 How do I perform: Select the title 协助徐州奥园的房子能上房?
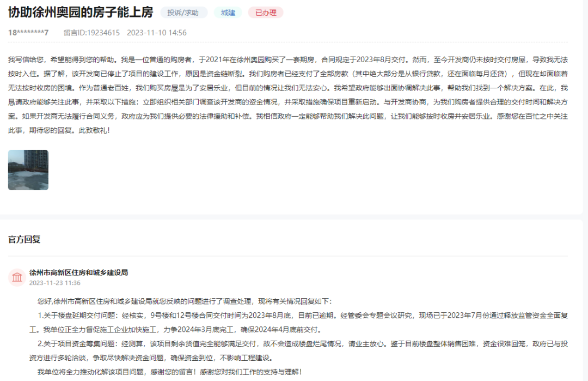[x=81, y=13]
